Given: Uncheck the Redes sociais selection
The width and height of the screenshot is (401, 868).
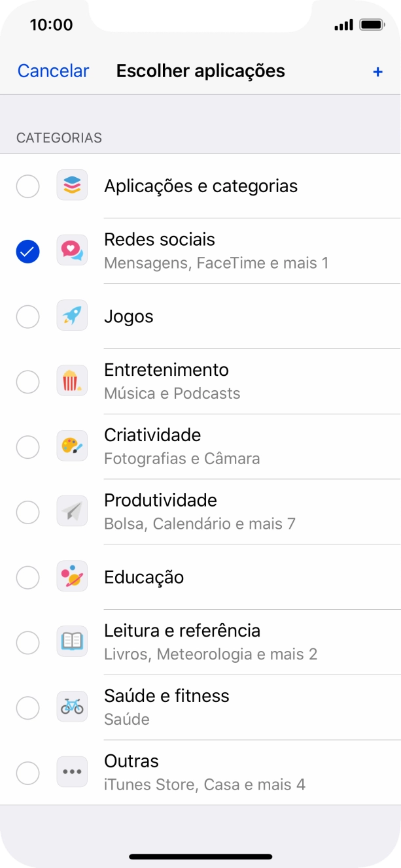Looking at the screenshot, I should click(x=27, y=250).
